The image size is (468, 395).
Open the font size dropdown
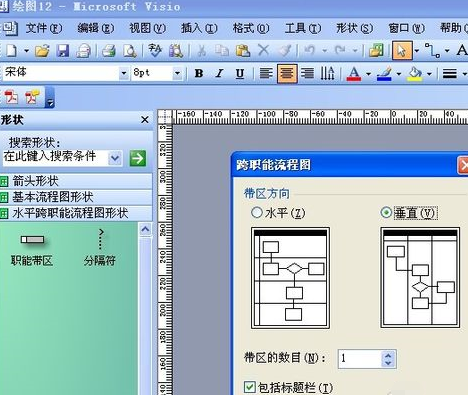177,73
